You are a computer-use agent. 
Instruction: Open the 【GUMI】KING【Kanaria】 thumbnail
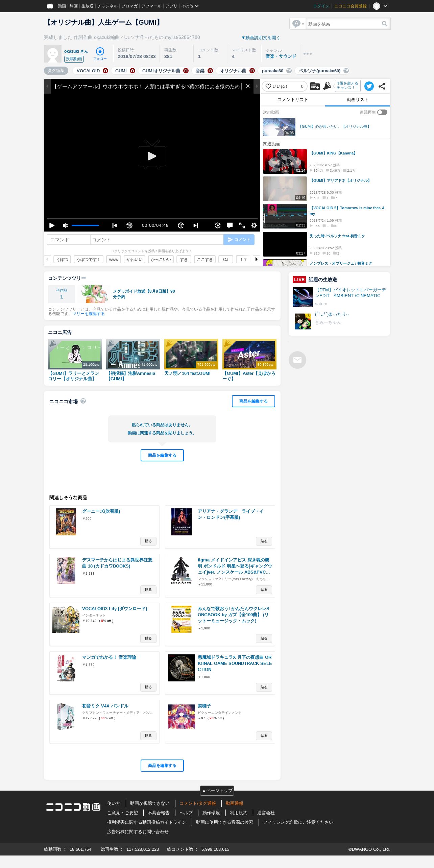(285, 161)
